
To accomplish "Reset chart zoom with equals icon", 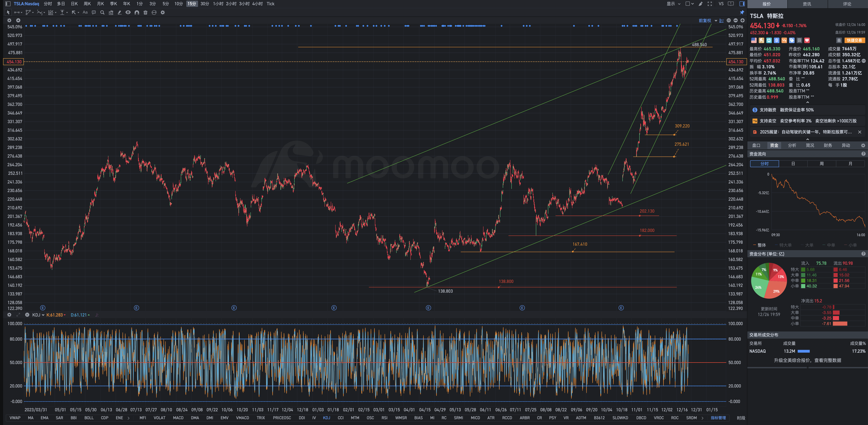I will point(729,21).
